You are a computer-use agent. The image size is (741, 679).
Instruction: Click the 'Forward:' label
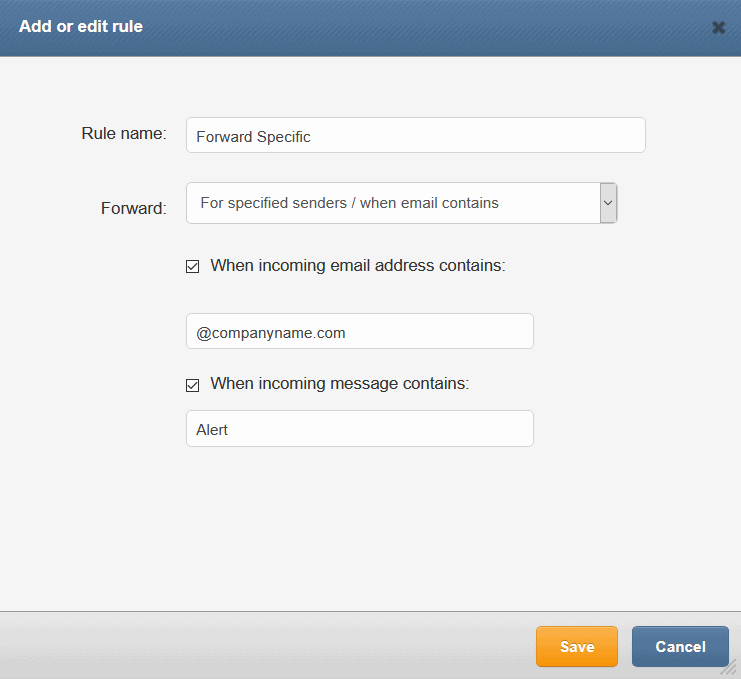tap(134, 208)
